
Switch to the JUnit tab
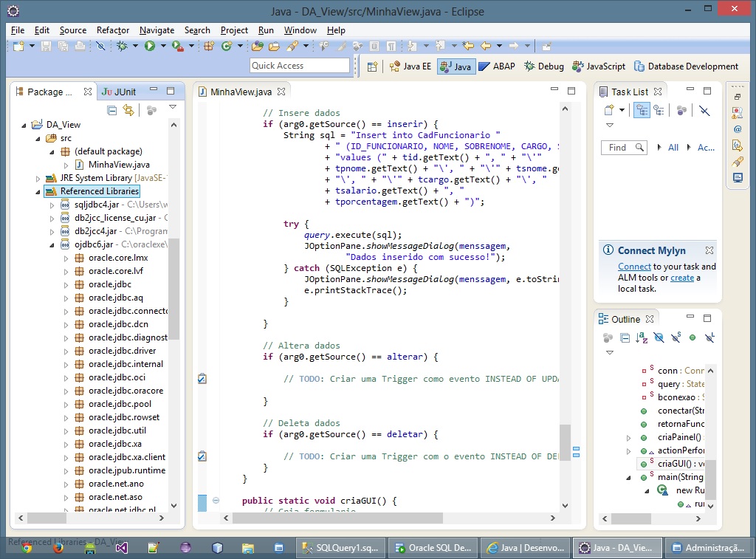(x=120, y=92)
